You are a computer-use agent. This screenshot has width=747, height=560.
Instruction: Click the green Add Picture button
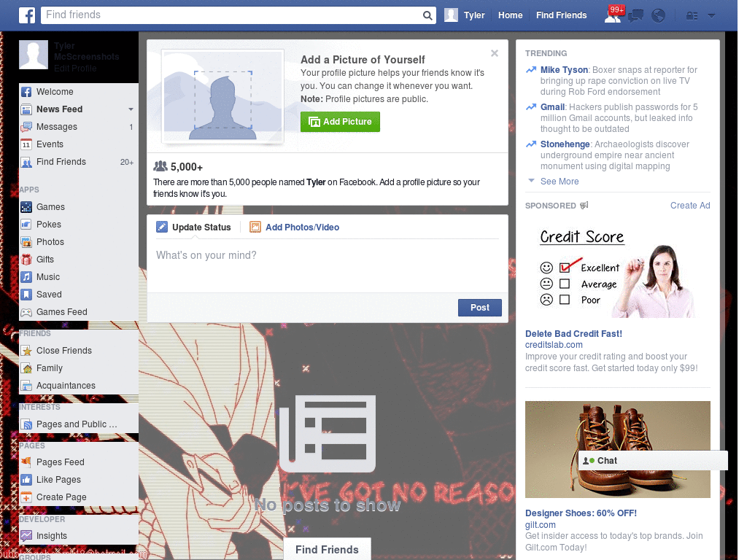coord(340,122)
